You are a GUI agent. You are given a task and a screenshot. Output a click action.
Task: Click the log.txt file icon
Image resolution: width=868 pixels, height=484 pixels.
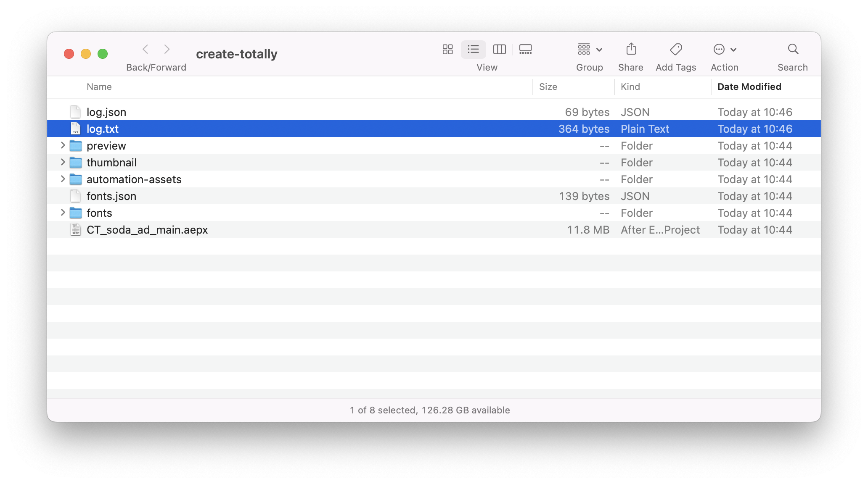tap(76, 129)
